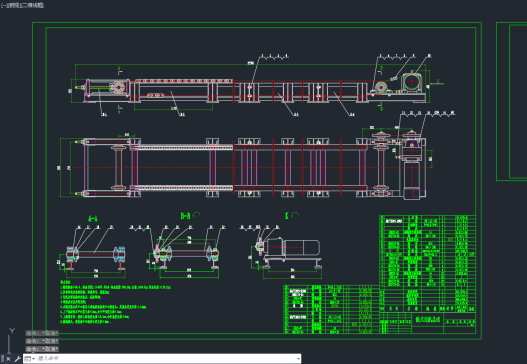Close the command line window
The width and height of the screenshot is (527, 364).
pos(8,359)
